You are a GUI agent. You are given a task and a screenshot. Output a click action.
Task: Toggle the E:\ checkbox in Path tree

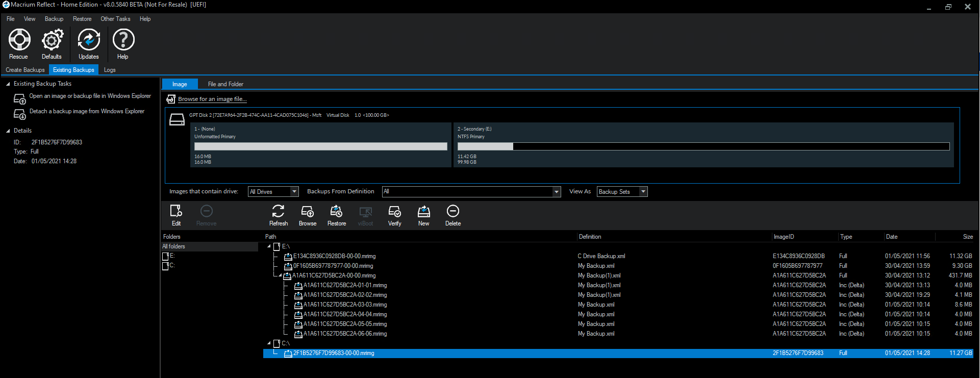(x=277, y=247)
